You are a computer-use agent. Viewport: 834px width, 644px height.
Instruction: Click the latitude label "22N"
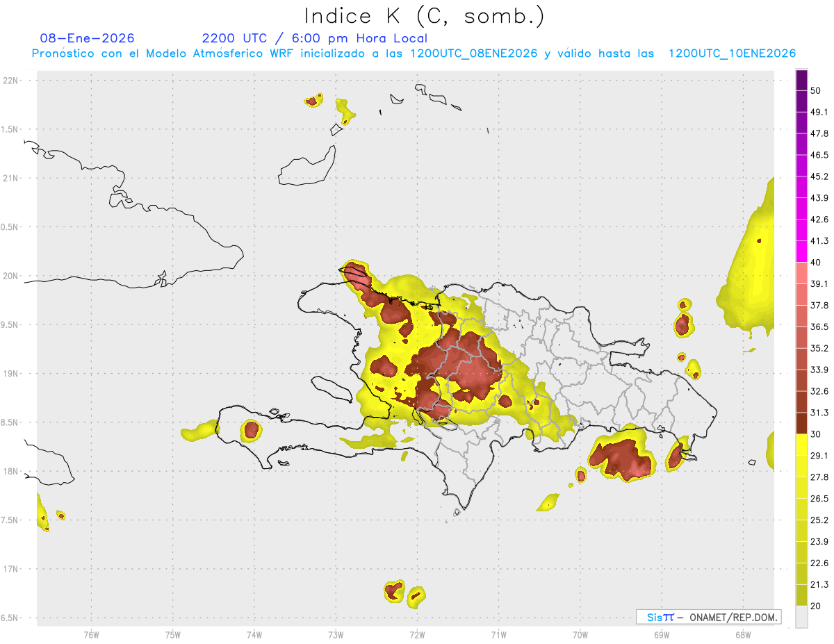tap(10, 81)
